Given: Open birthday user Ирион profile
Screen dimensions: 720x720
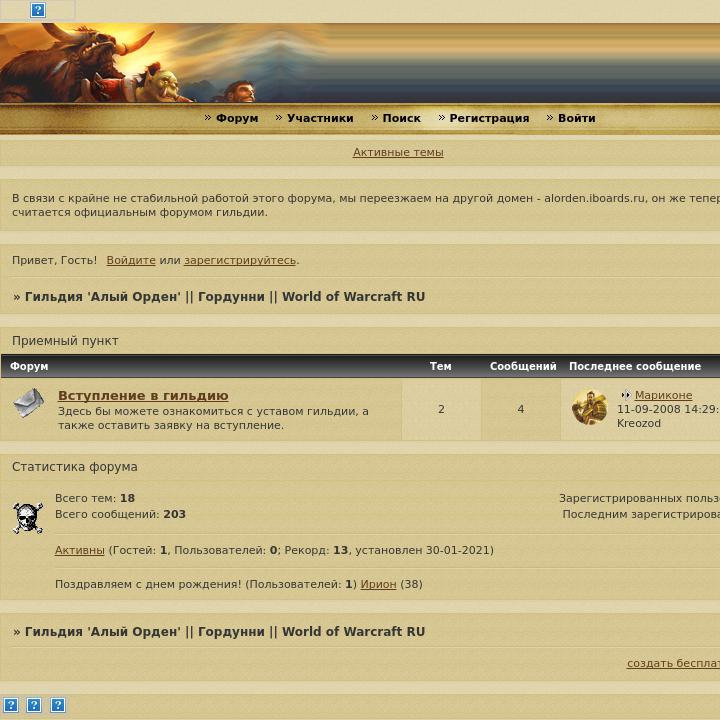Looking at the screenshot, I should point(378,584).
